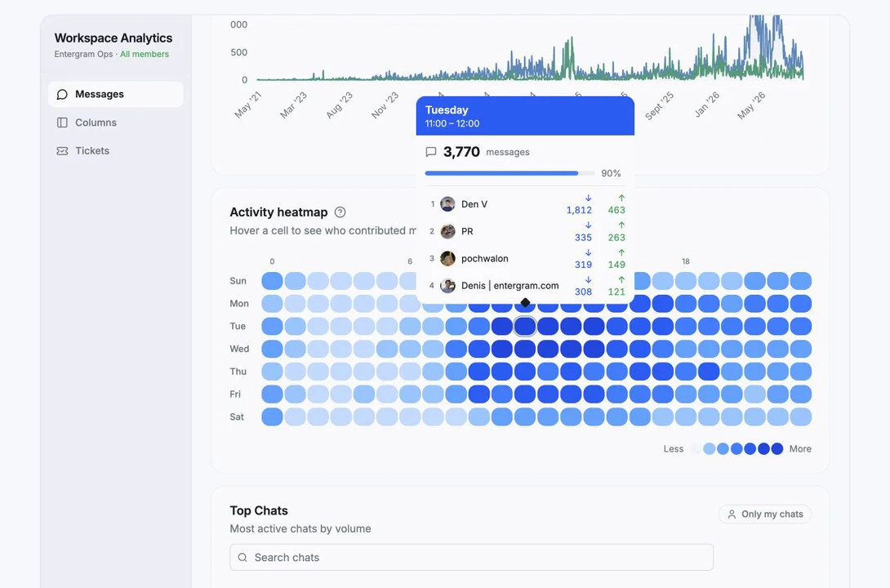Click the 3,770 messages count
Image resolution: width=890 pixels, height=588 pixels.
click(x=461, y=152)
